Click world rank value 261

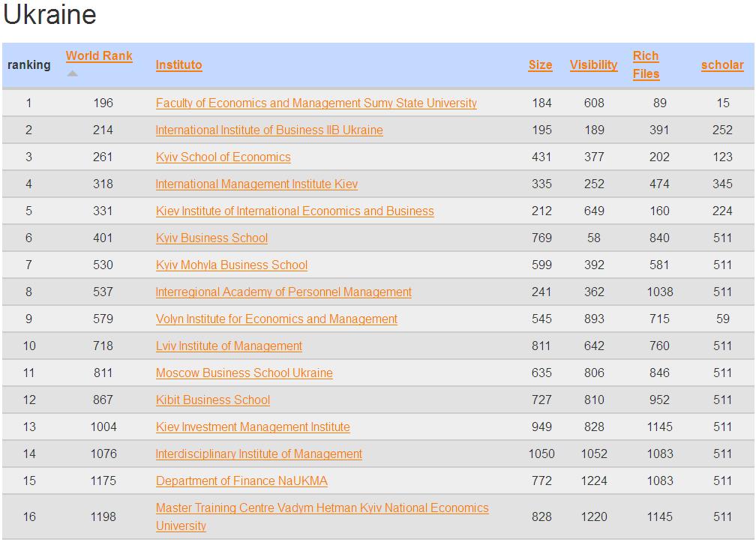coord(103,157)
